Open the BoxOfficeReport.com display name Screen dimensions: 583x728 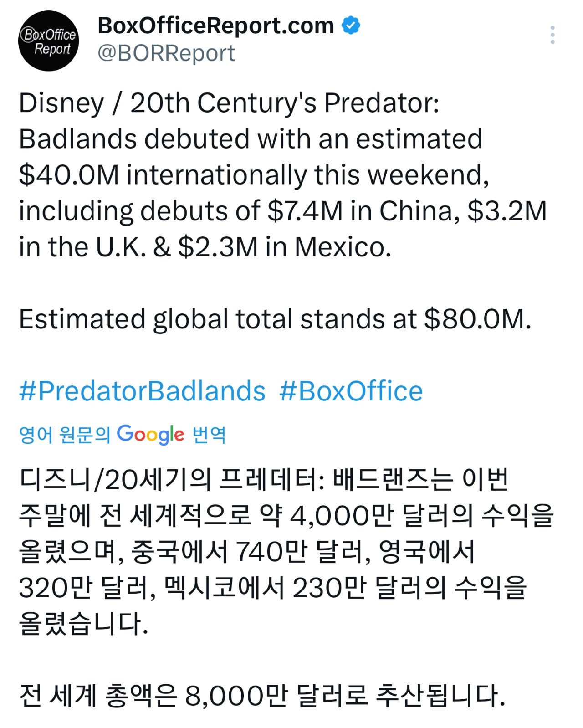216,26
